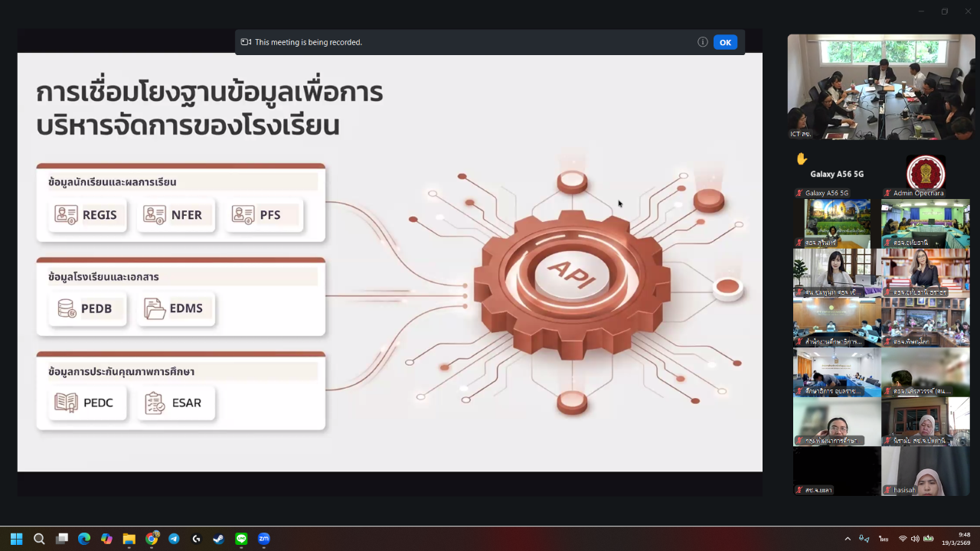Open the Thai language input switcher
980x551 pixels.
[883, 539]
